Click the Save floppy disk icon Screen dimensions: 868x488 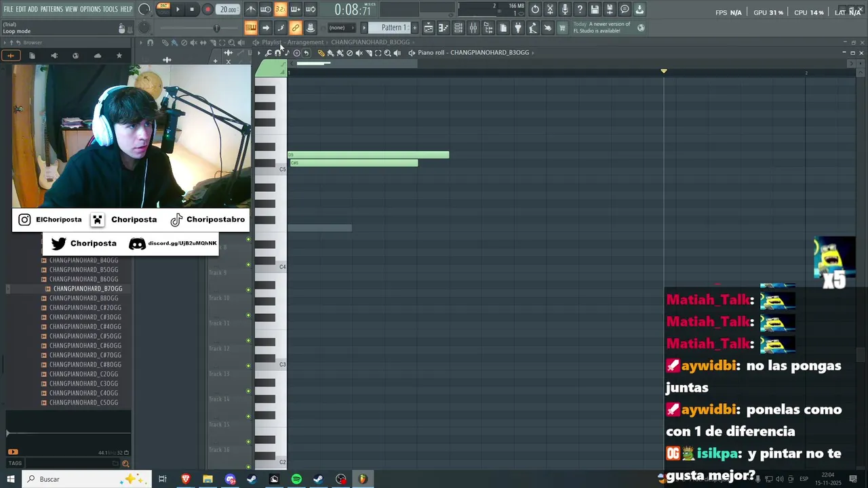595,9
